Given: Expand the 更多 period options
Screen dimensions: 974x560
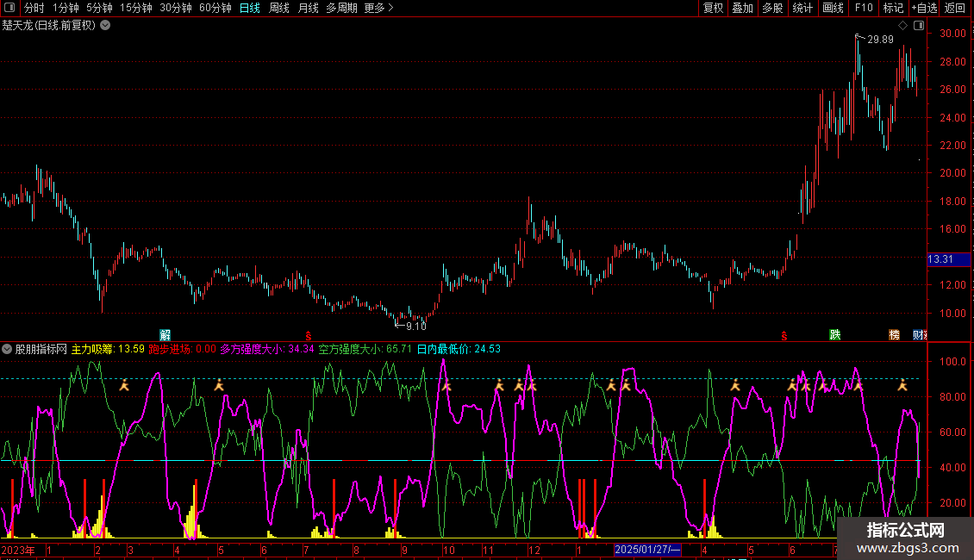Looking at the screenshot, I should (x=378, y=8).
